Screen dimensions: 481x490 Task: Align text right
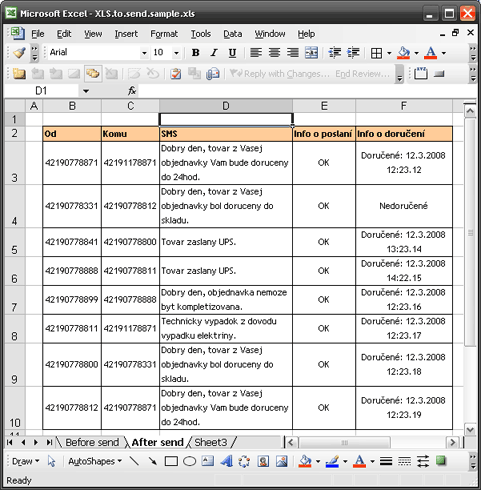[293, 53]
